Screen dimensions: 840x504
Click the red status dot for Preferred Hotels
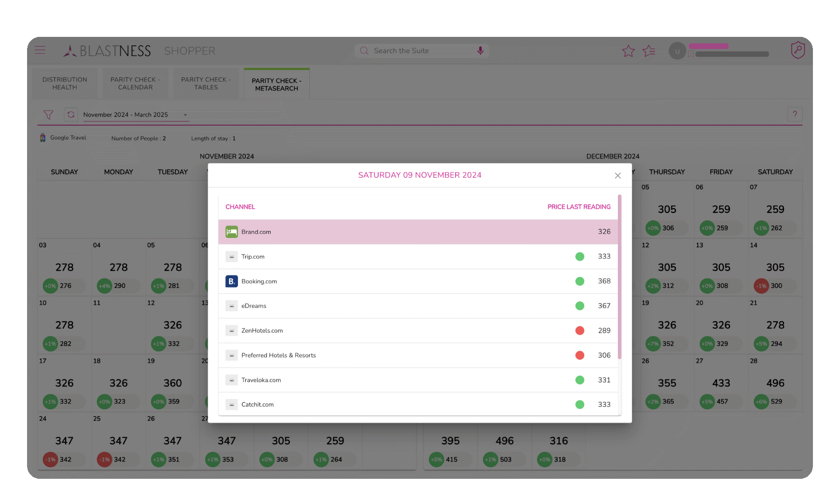(x=580, y=356)
